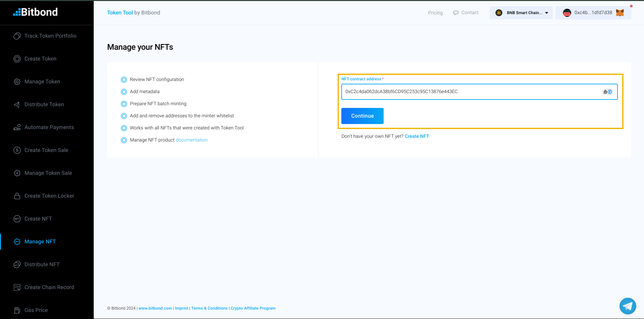Select the Create NFT sidebar icon

point(17,218)
